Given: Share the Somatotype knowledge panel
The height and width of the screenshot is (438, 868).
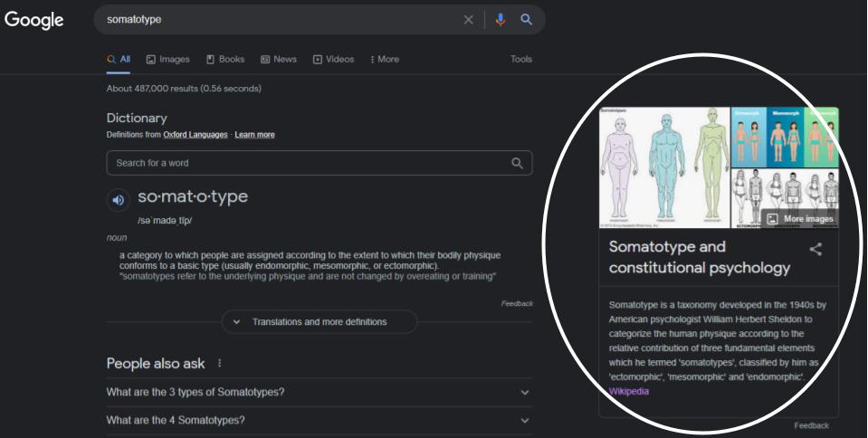Looking at the screenshot, I should pos(816,249).
